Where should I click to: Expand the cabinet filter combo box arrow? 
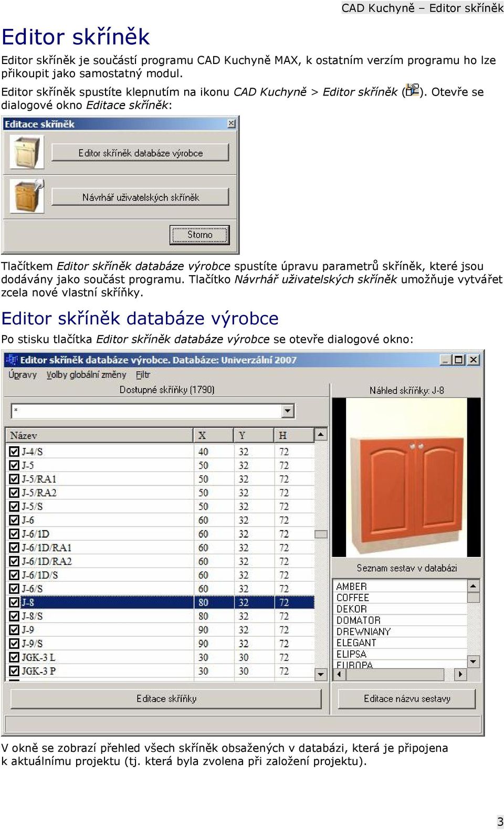coord(288,411)
